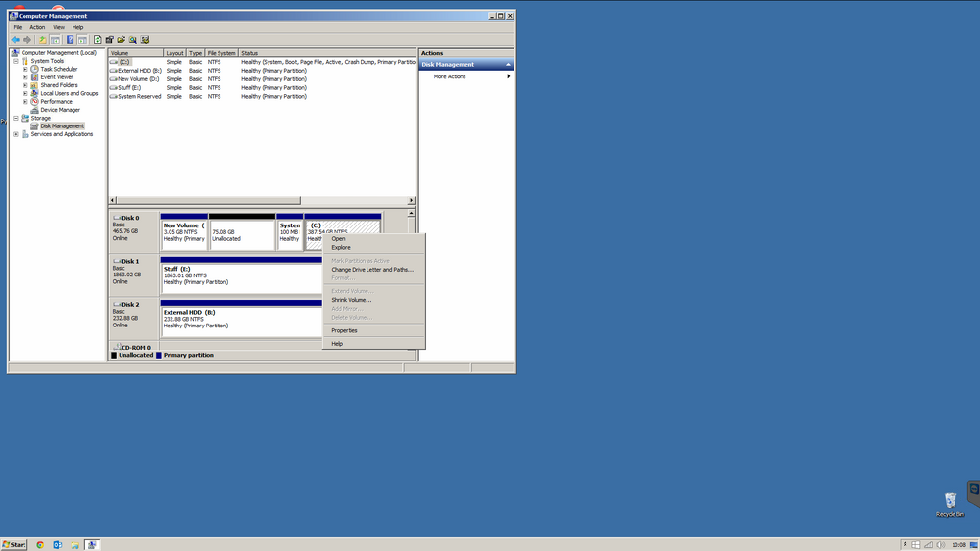Open the Recycle Bin desktop icon
Screen dimensions: 980x551
950,504
